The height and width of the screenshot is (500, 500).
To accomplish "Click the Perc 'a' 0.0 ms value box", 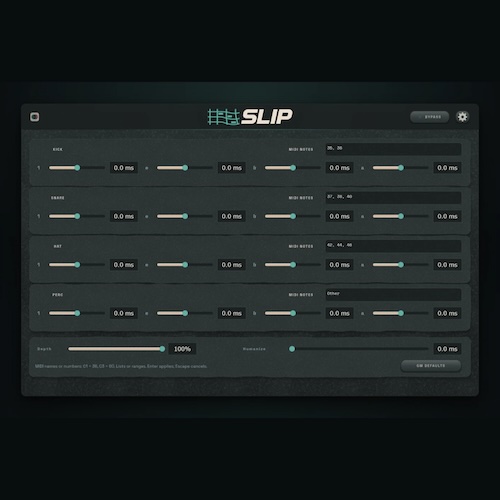I will click(x=447, y=313).
